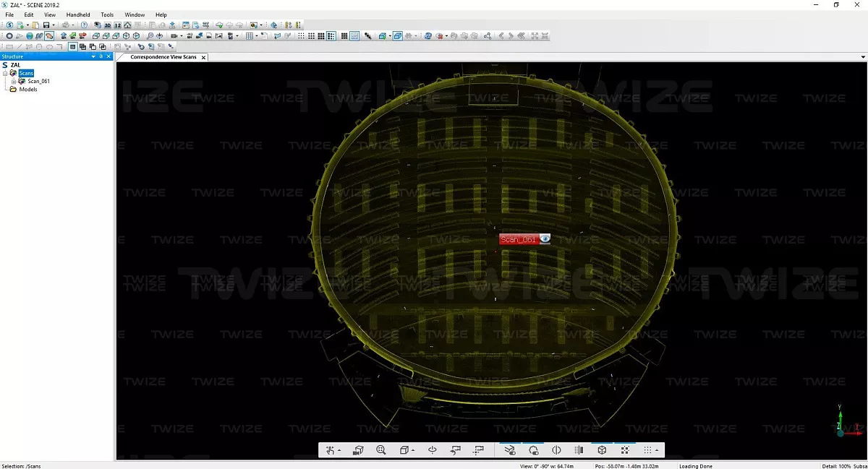
Task: Collapse the Scans folder tree node
Action: click(5, 74)
